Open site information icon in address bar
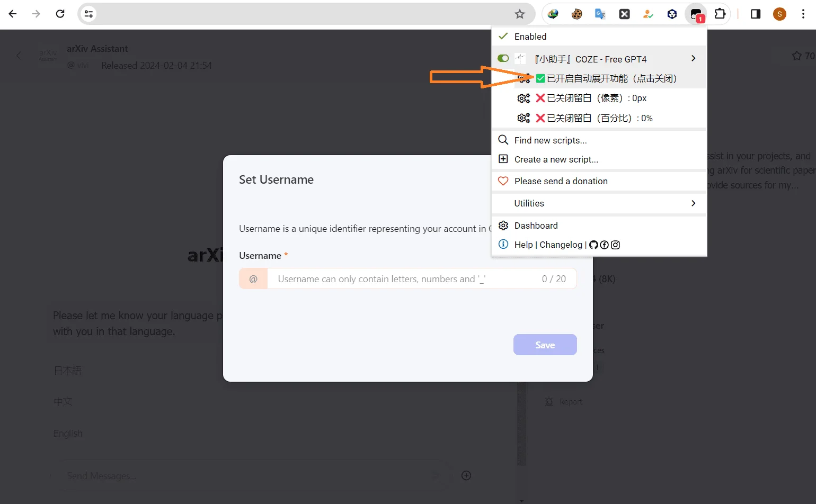 tap(89, 14)
